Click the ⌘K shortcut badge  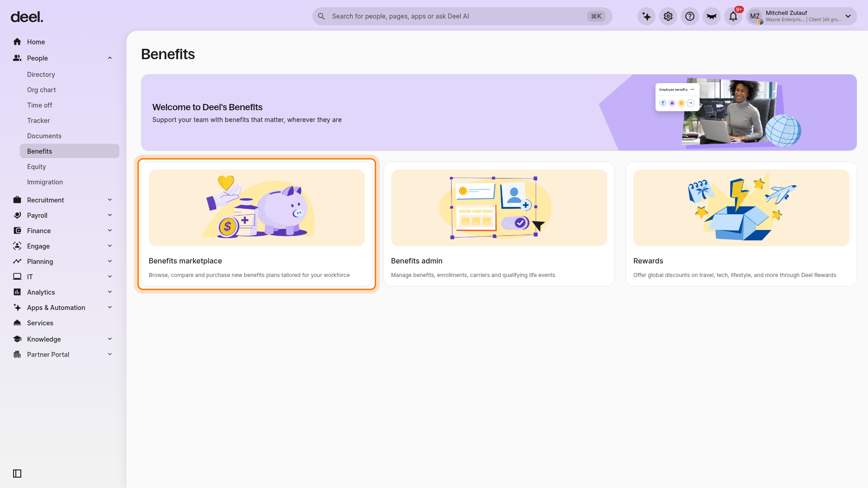click(x=596, y=16)
